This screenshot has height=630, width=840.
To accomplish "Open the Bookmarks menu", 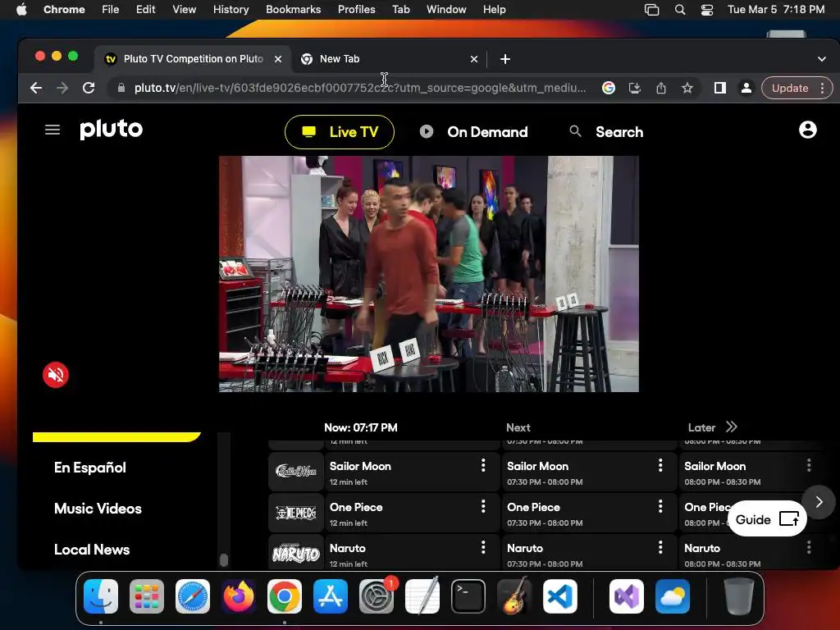I will pyautogui.click(x=293, y=9).
